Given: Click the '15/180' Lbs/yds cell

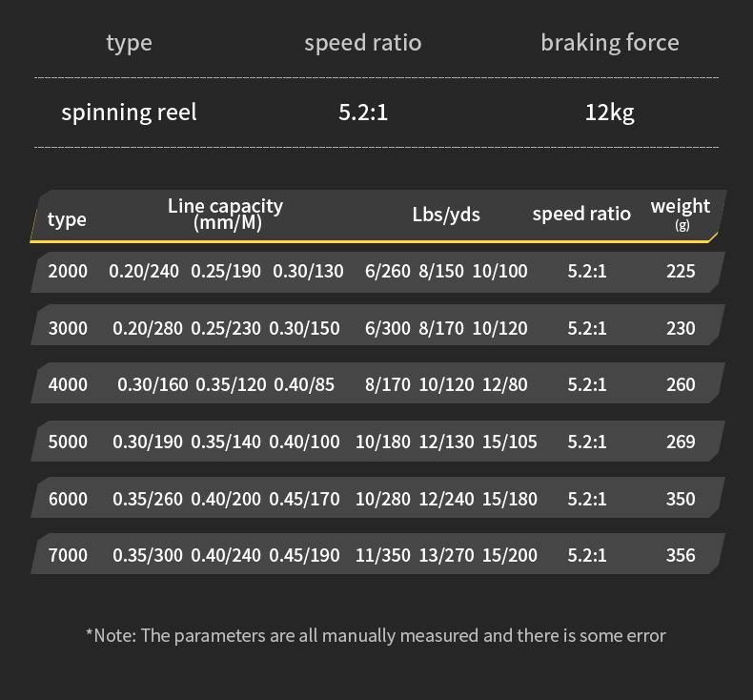Looking at the screenshot, I should [x=509, y=499].
